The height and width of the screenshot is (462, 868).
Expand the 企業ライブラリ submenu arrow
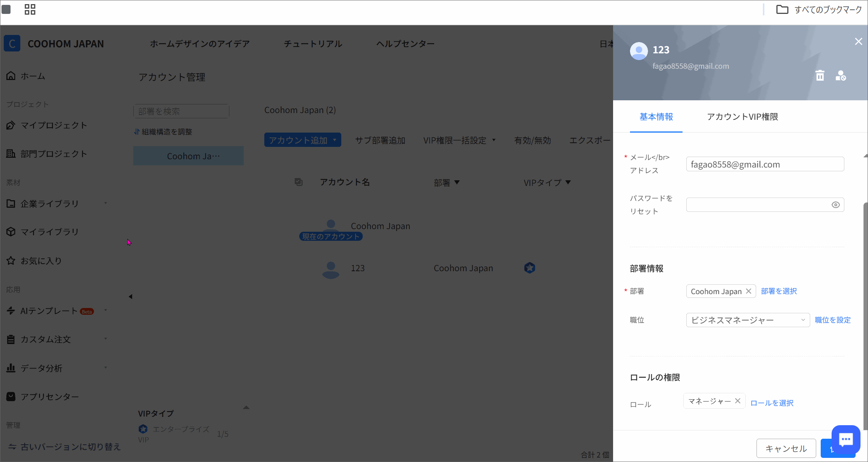click(x=105, y=203)
